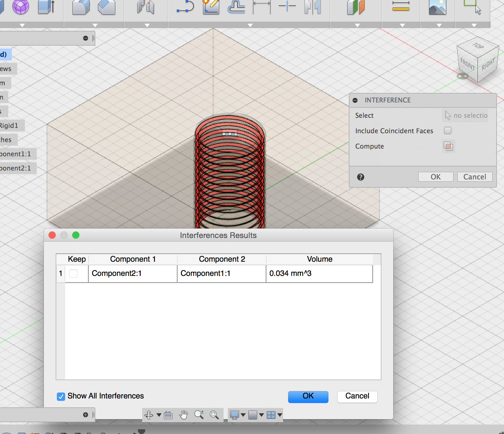
Task: Click OK in the Interferences Results dialog
Action: tap(308, 397)
